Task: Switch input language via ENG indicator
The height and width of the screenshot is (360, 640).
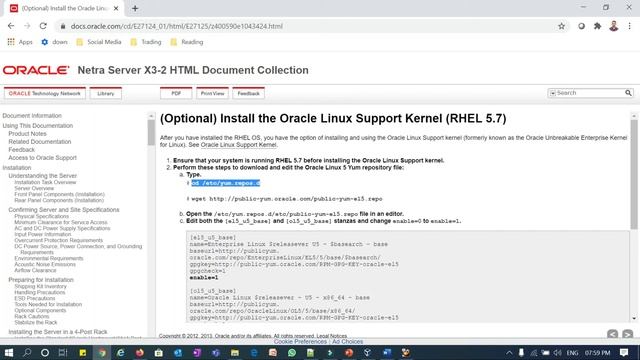Action: [x=572, y=353]
